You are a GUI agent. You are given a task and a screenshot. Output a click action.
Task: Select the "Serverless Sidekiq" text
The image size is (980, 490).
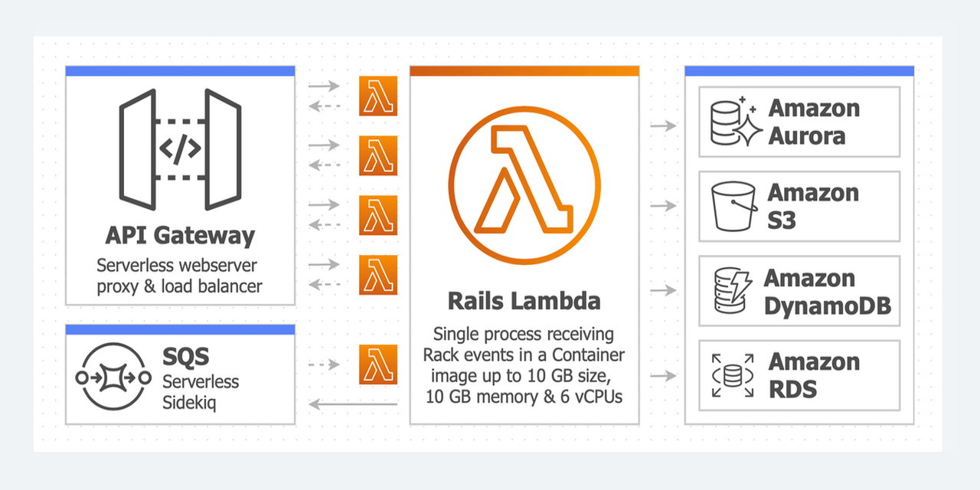pyautogui.click(x=201, y=391)
